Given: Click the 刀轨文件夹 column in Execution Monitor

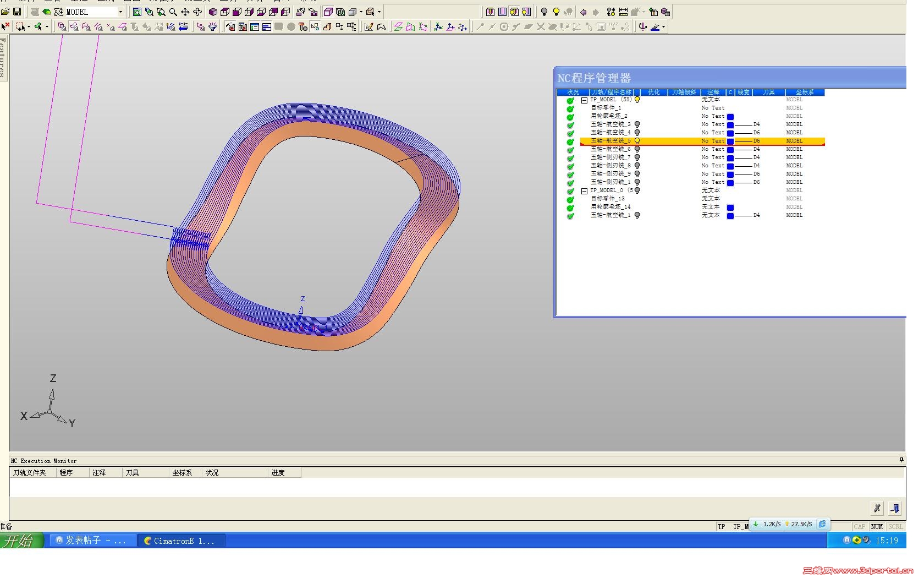Looking at the screenshot, I should (33, 472).
